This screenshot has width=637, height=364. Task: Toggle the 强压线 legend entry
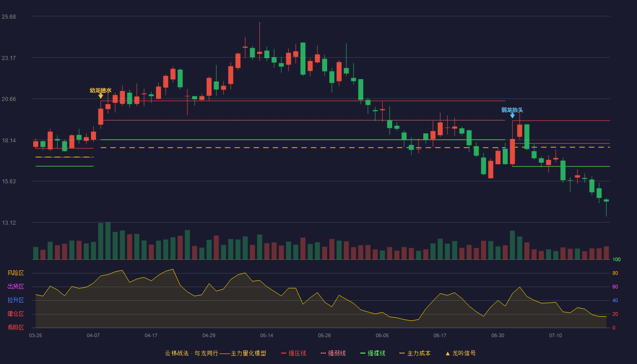(293, 353)
